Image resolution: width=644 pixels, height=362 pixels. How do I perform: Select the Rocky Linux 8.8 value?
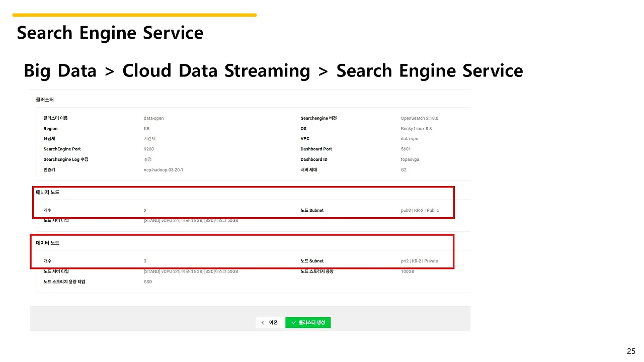tap(416, 129)
